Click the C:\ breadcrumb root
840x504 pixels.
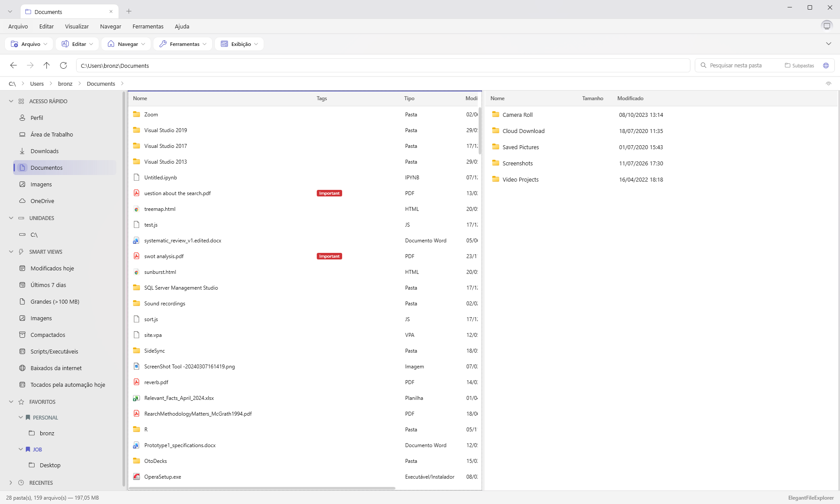[x=12, y=84]
